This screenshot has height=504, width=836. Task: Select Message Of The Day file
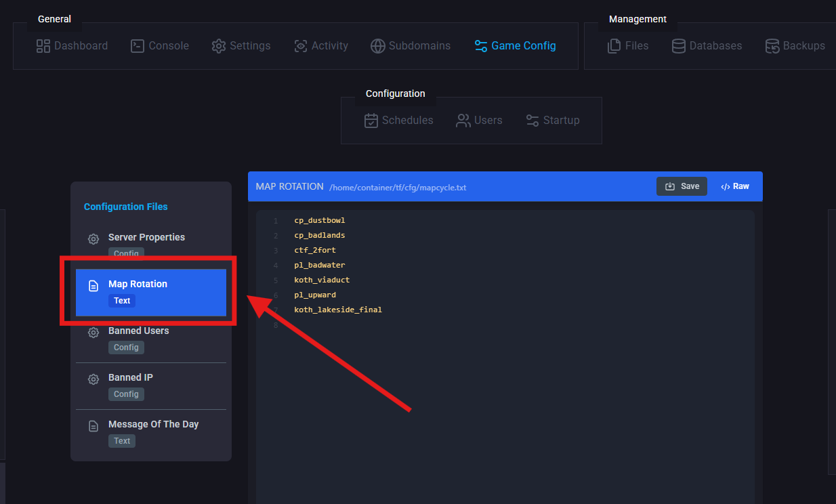pyautogui.click(x=151, y=433)
